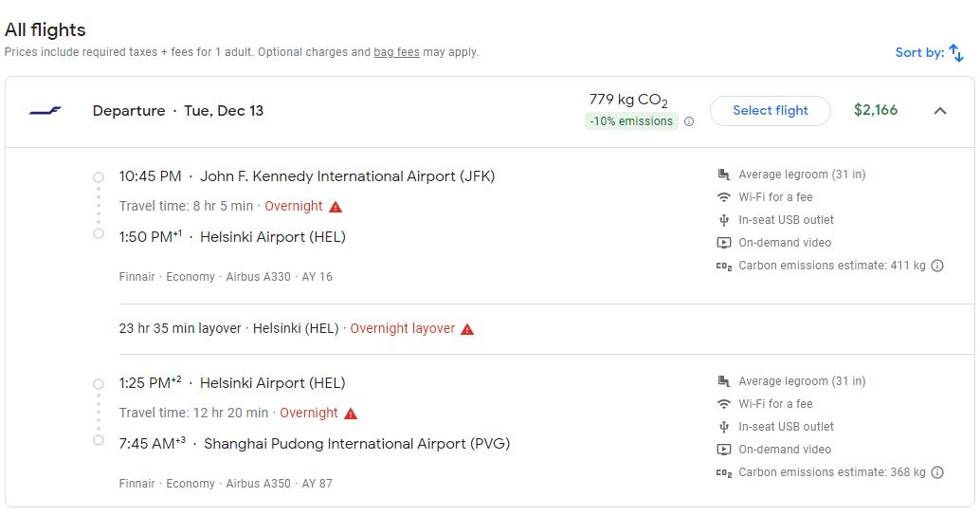
Task: Click info icon next to 411 kg estimate
Action: point(937,266)
